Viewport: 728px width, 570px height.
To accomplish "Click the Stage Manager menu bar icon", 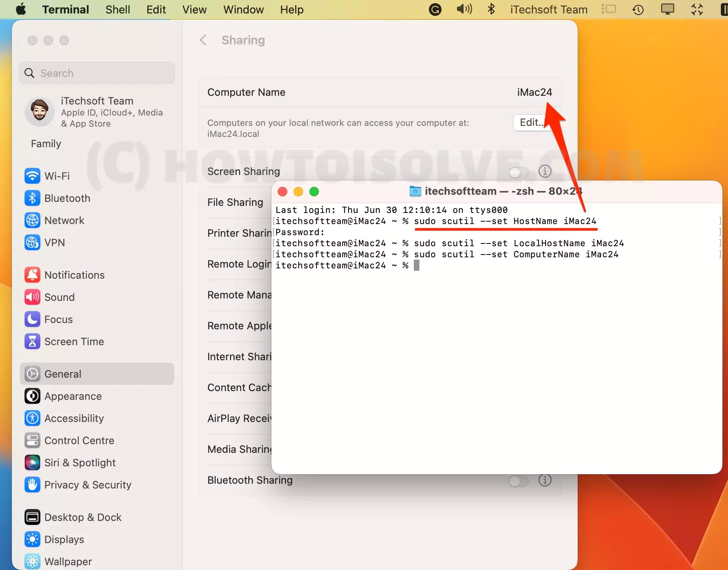I will coord(609,9).
